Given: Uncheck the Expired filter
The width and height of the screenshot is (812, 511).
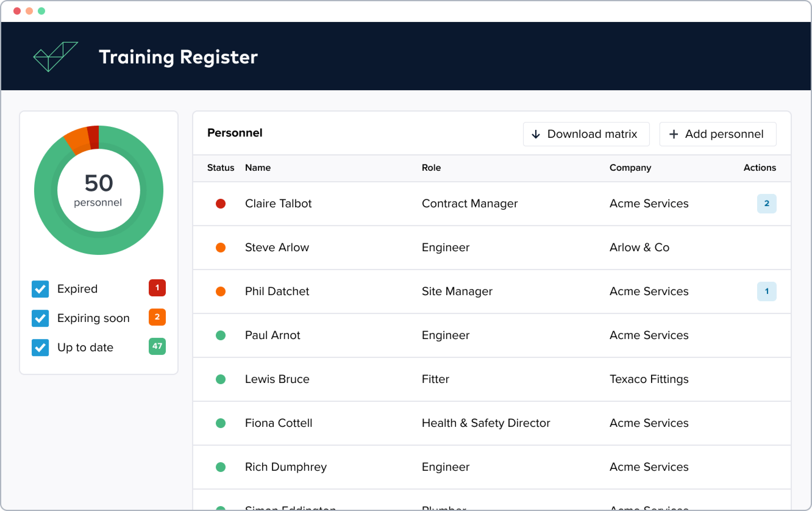Looking at the screenshot, I should point(40,289).
